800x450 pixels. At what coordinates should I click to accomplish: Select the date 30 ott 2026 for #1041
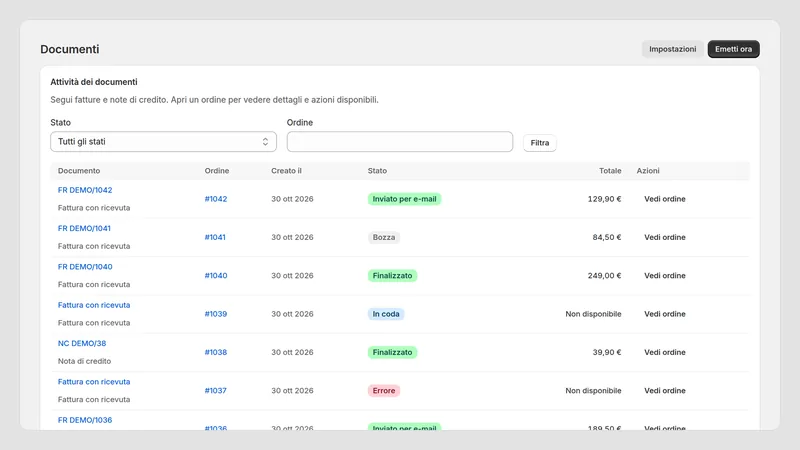click(292, 237)
